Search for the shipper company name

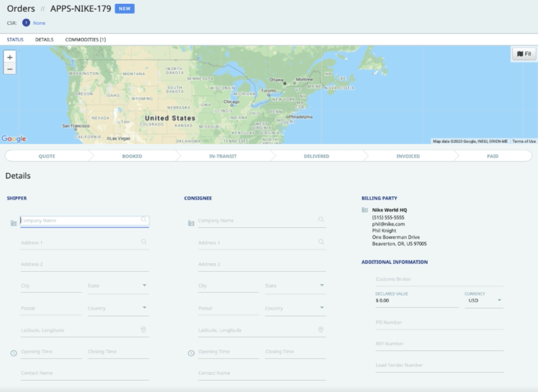click(143, 219)
